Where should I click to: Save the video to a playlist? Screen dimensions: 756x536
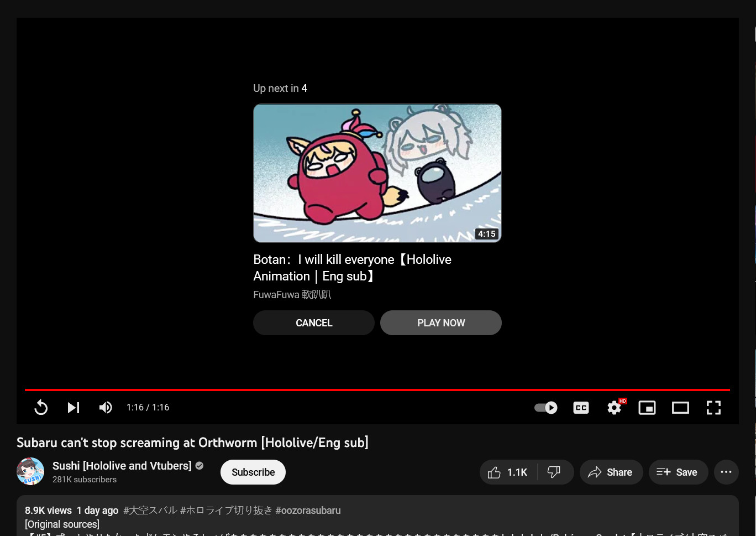[x=678, y=472]
